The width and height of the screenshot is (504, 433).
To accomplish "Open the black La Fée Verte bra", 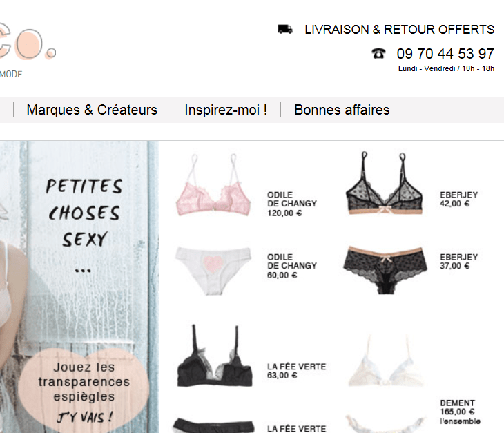I will [215, 356].
